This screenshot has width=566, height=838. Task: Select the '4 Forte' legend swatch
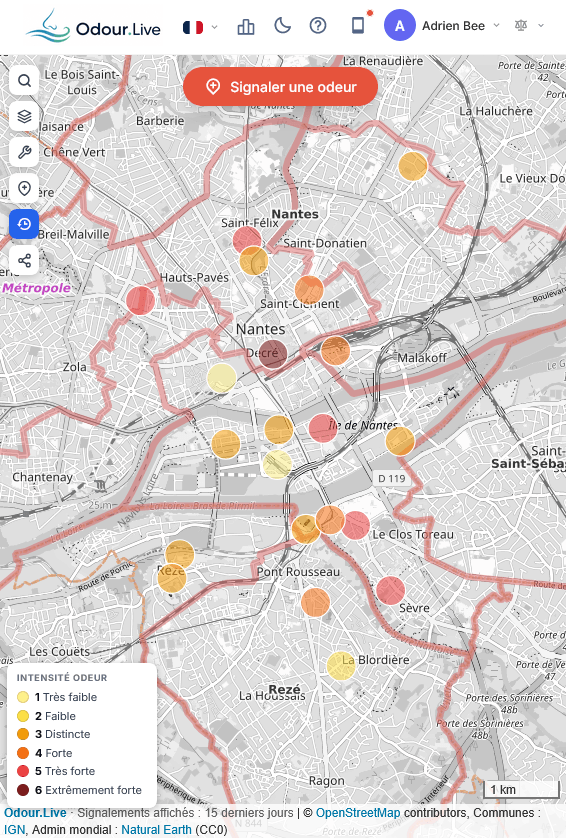(23, 753)
